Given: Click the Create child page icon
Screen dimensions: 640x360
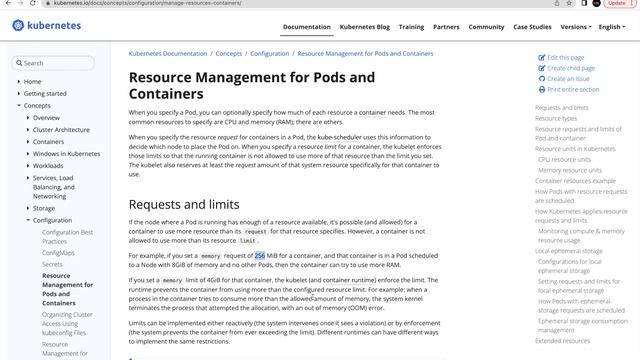Looking at the screenshot, I should 542,68.
